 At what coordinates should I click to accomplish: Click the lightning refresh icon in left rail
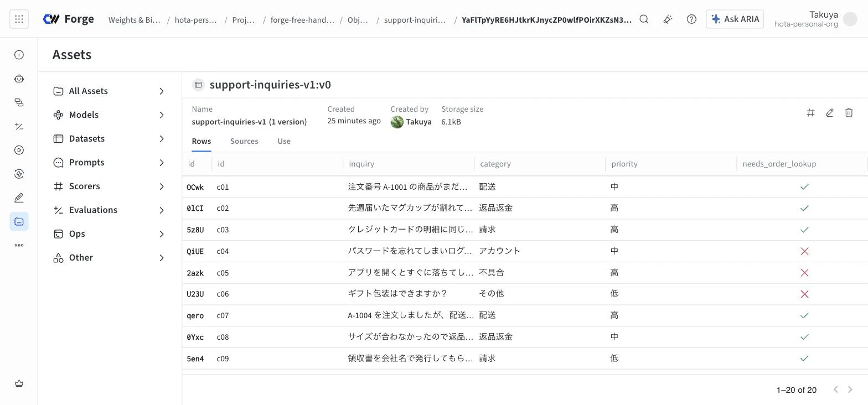(19, 174)
